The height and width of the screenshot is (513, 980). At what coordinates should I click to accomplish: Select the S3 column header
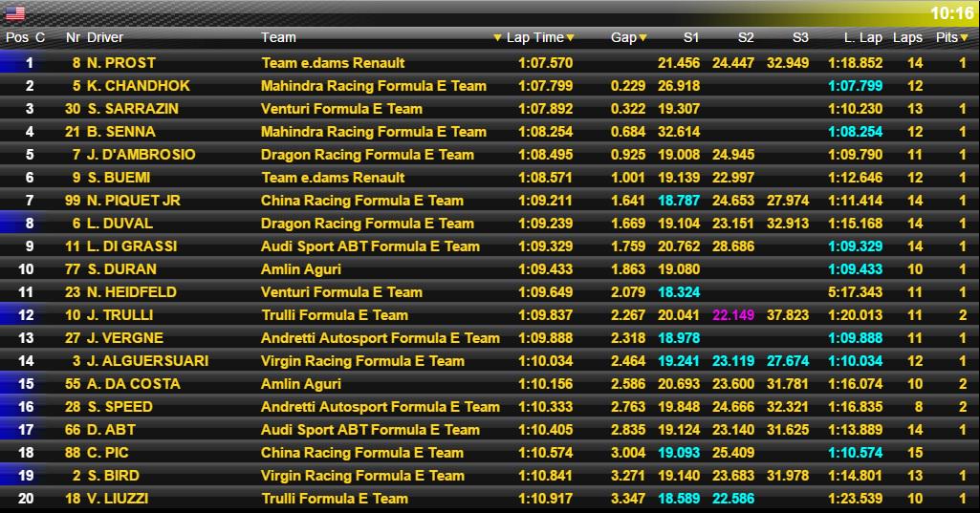(x=800, y=37)
